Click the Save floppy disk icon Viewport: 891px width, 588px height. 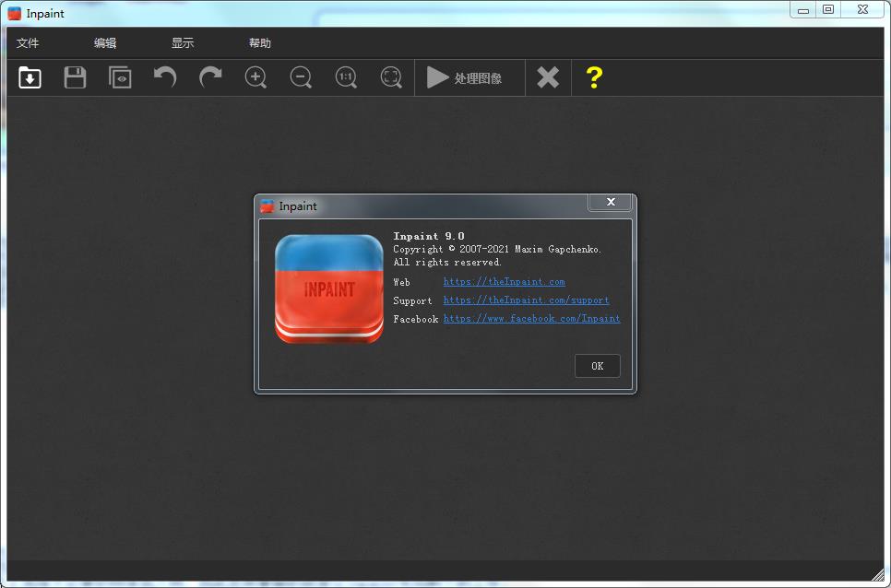coord(75,77)
